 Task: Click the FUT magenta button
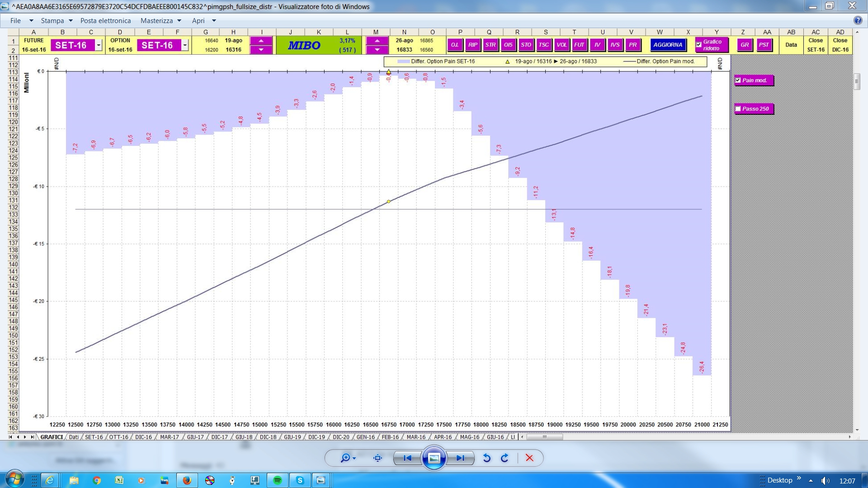(x=579, y=45)
